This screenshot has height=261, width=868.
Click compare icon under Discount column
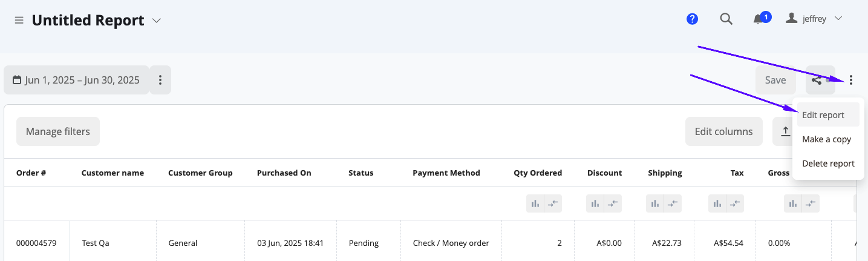tap(613, 204)
